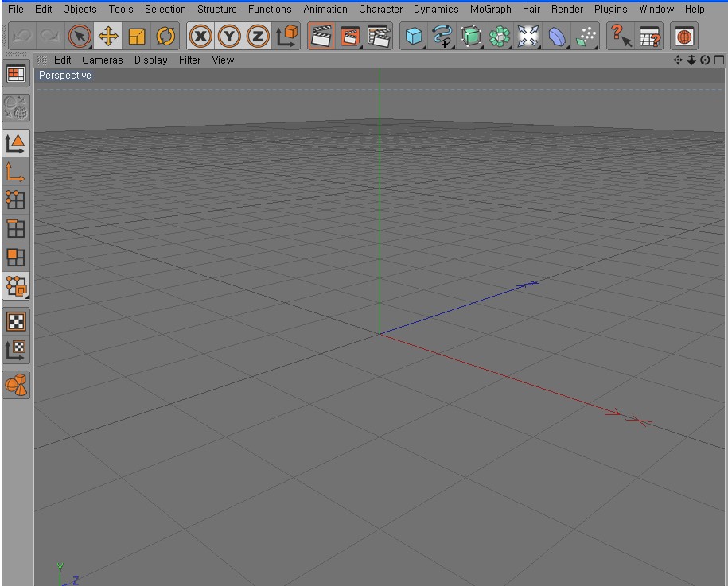Open the viewport Cameras menu
Viewport: 728px width, 586px height.
click(103, 60)
